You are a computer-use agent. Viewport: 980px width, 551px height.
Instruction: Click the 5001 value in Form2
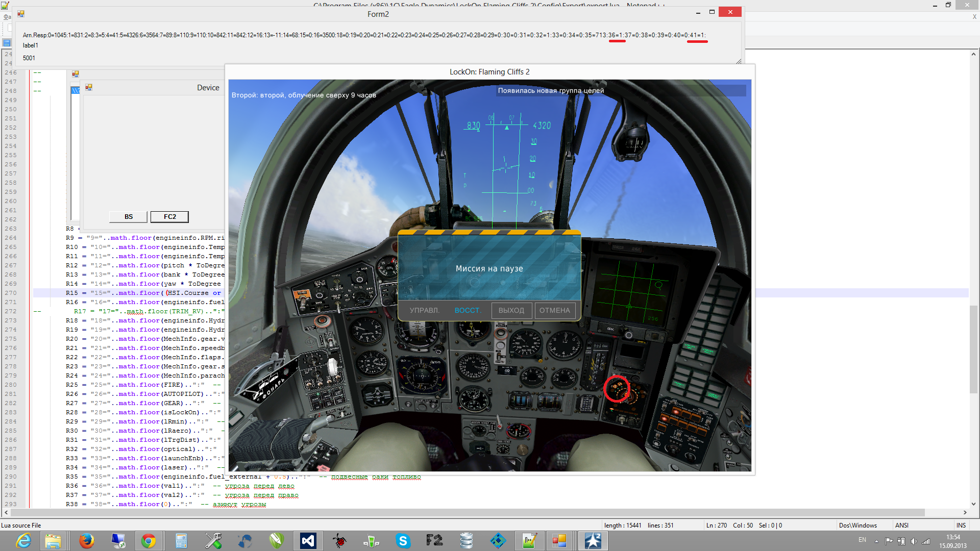click(29, 58)
